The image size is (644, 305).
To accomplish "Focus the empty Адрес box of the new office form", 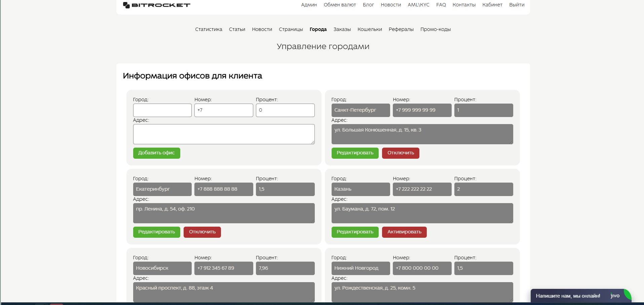I will [224, 134].
